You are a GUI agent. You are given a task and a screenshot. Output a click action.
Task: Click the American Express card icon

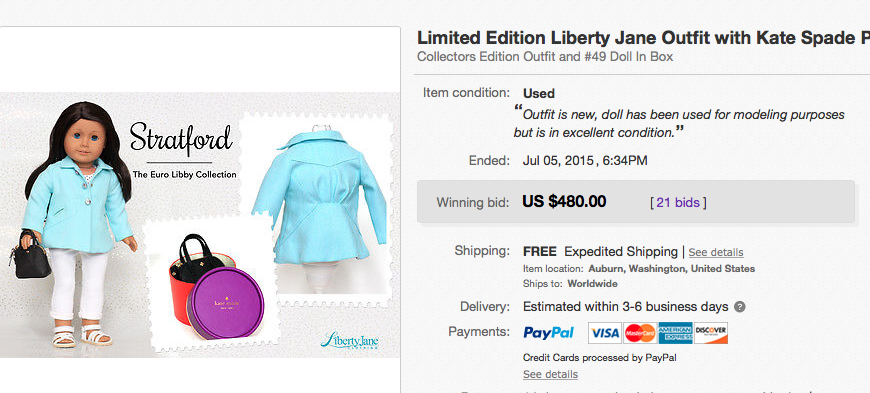675,332
